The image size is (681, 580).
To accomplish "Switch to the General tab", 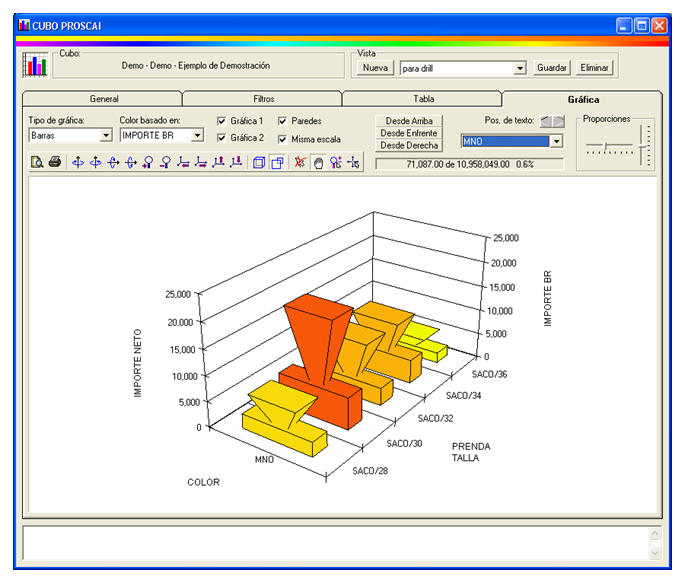I will point(104,99).
